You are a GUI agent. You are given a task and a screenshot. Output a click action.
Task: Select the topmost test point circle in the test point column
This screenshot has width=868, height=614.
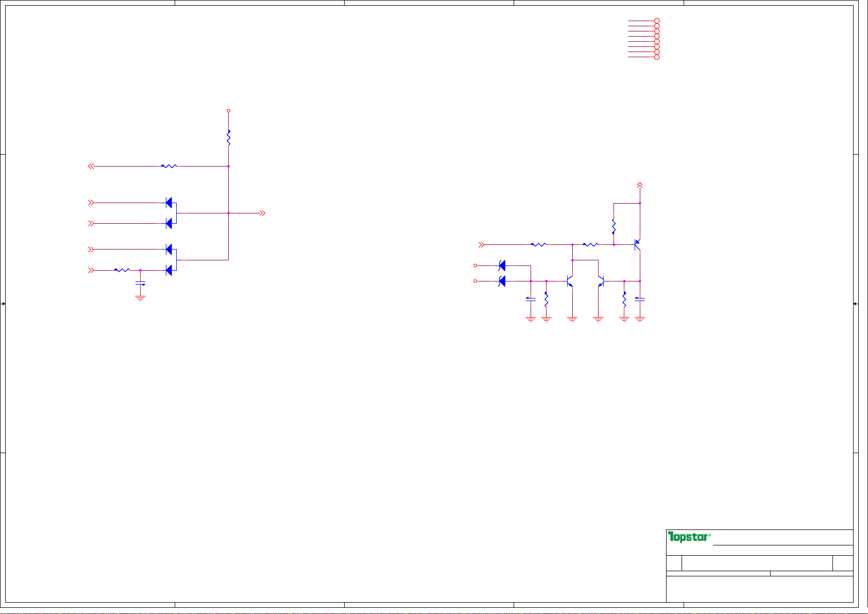point(657,21)
